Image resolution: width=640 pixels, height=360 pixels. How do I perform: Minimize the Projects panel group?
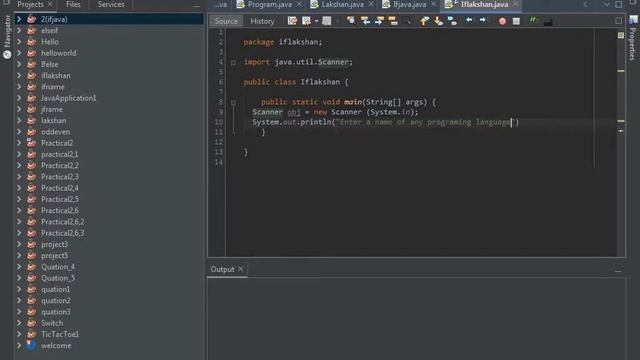196,6
